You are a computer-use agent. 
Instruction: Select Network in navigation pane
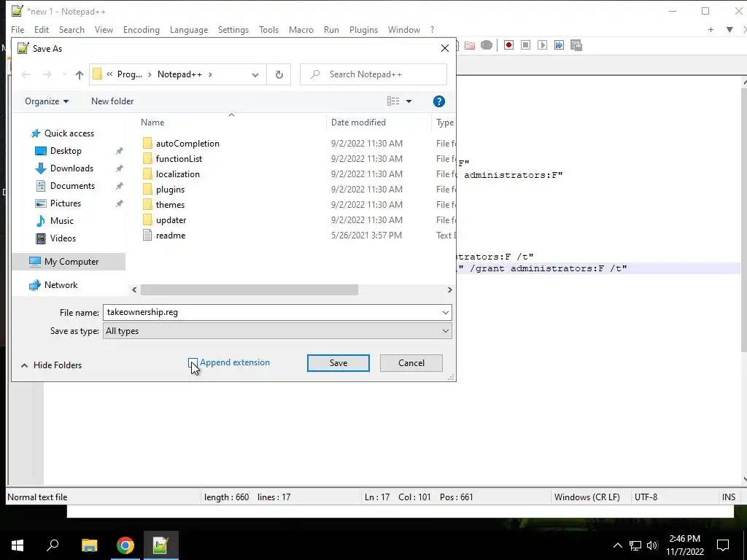[61, 285]
